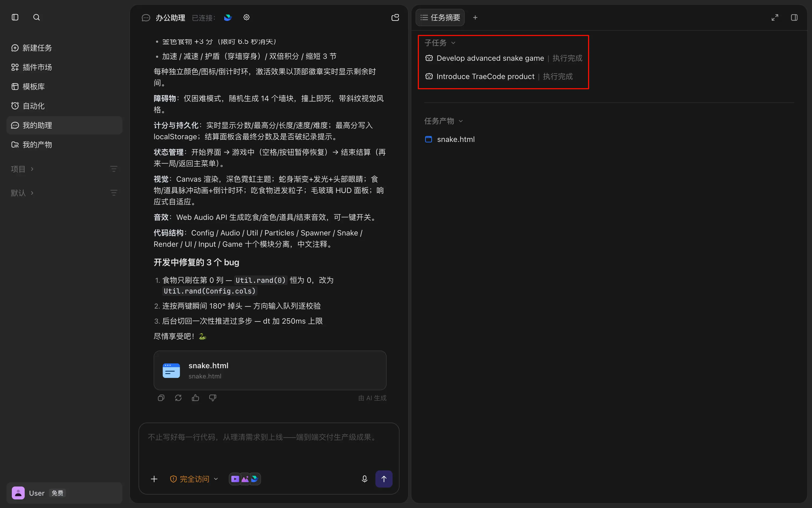Click the filter icon beside 项目

(114, 169)
